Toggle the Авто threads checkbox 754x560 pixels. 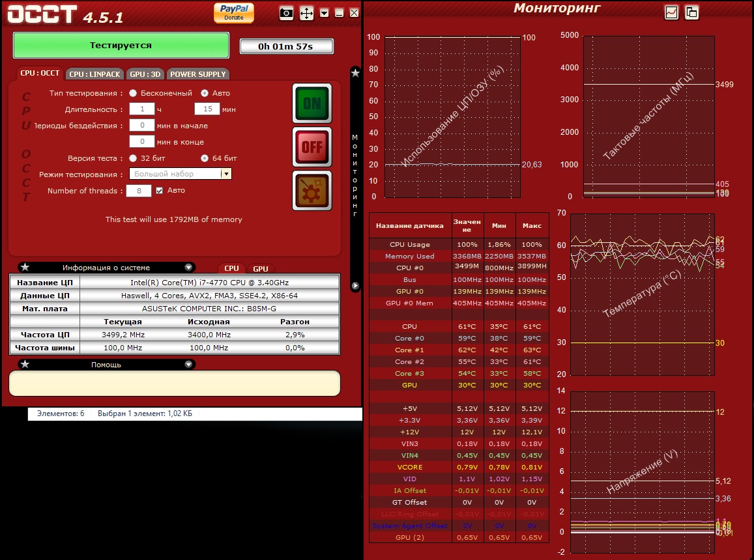click(x=159, y=191)
